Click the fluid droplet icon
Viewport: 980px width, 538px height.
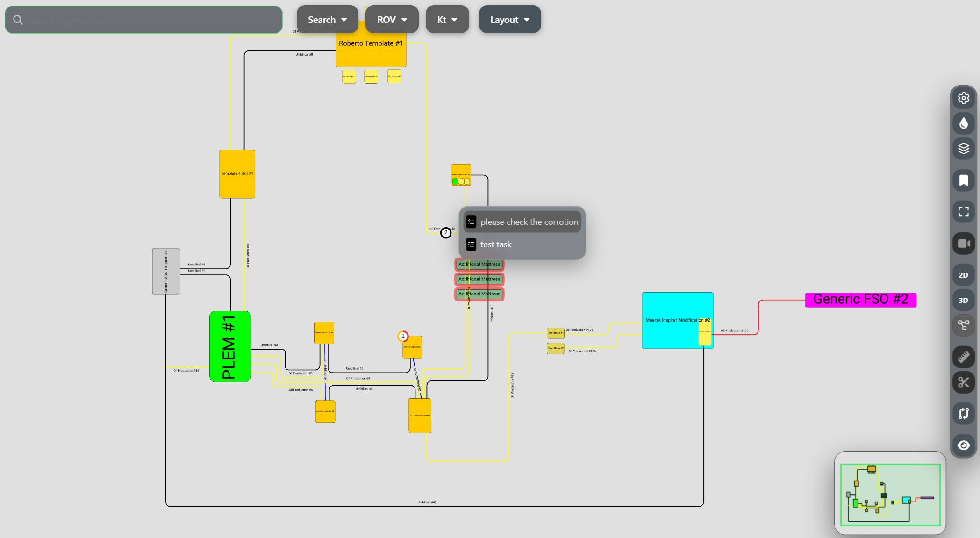pyautogui.click(x=963, y=123)
